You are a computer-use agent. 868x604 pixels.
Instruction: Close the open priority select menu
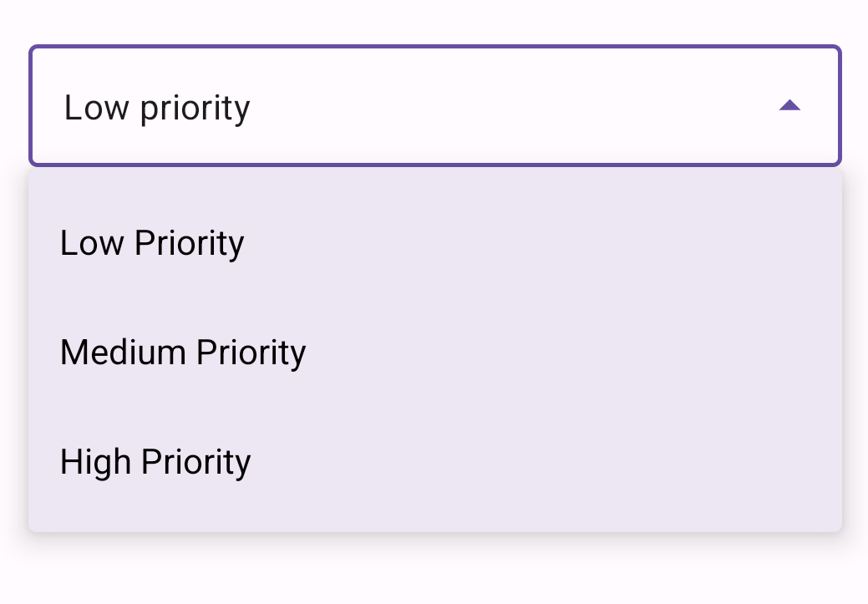click(789, 105)
